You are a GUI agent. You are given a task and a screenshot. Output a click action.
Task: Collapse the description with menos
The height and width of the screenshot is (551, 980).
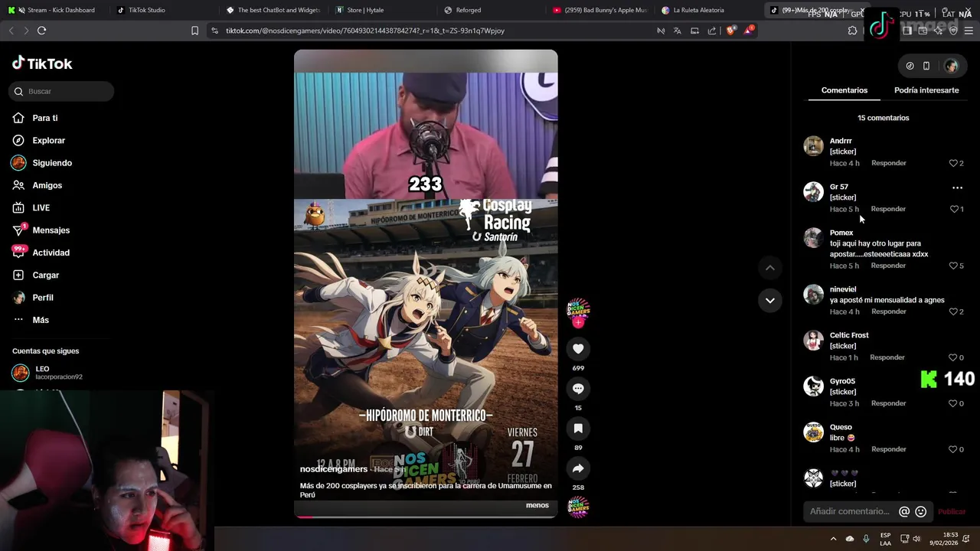[537, 505]
